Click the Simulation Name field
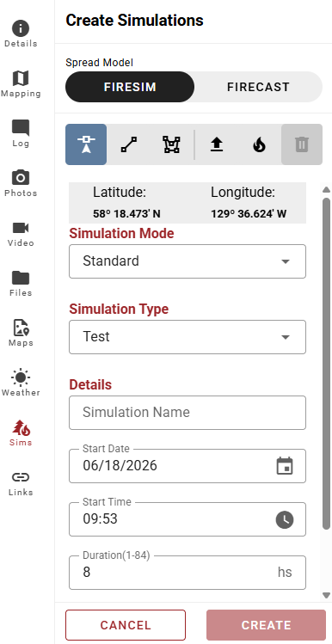 [x=188, y=413]
